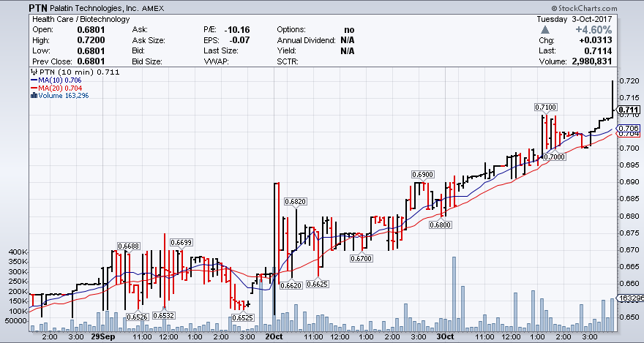This screenshot has width=644, height=343.
Task: Click the 0.706 blue MA axis tag
Action: coord(627,128)
